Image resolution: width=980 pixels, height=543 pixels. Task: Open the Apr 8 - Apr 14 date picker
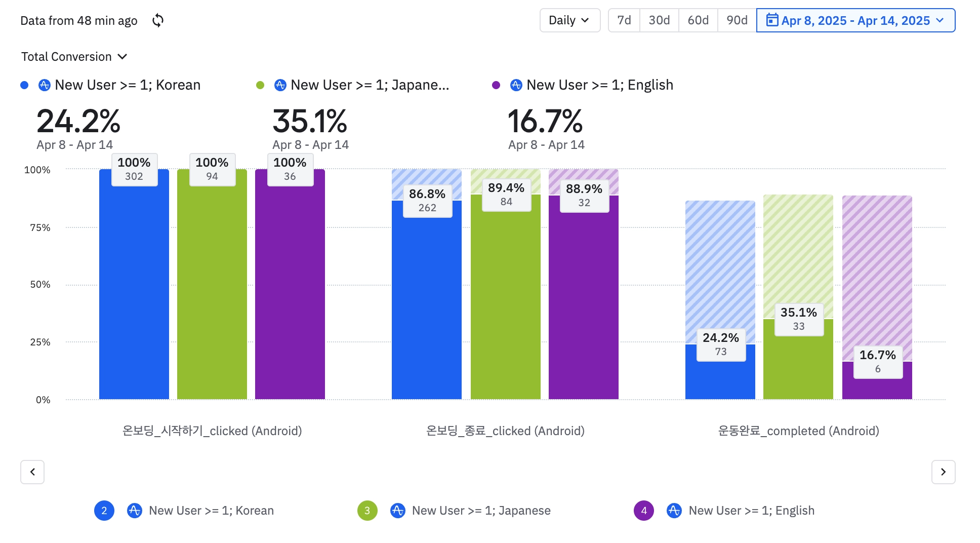tap(855, 20)
